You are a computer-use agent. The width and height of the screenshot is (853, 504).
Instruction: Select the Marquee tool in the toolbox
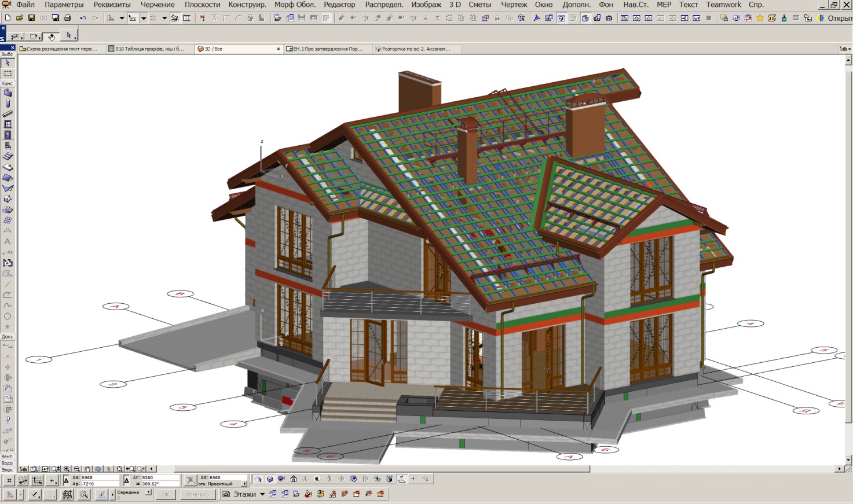pyautogui.click(x=8, y=73)
